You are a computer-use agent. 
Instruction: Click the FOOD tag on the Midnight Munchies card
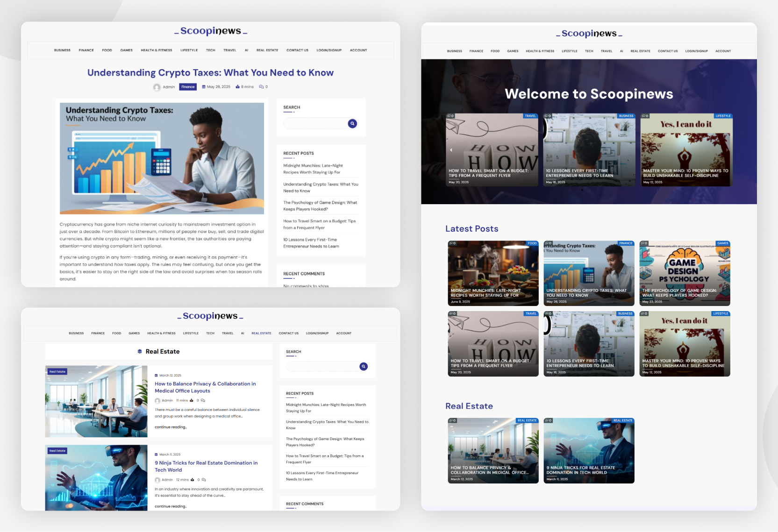532,243
